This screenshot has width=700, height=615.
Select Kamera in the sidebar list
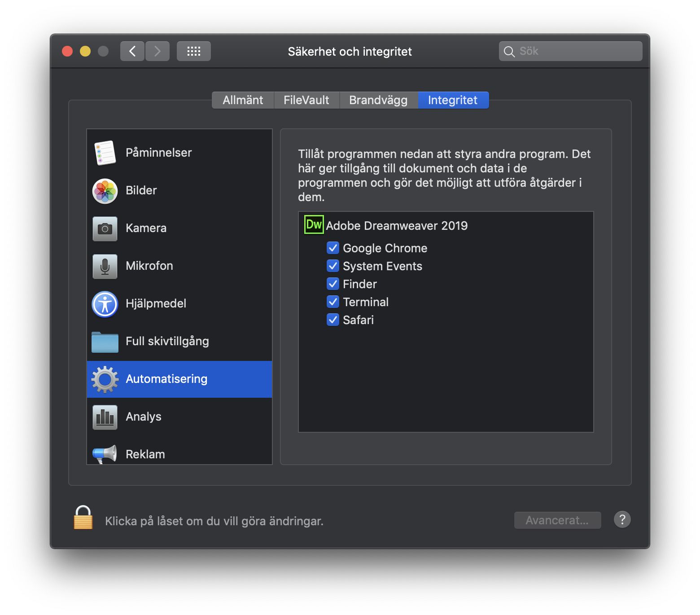point(179,228)
